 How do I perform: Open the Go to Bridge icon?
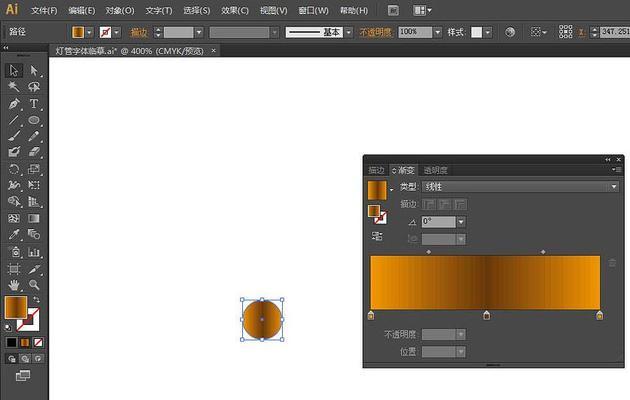click(x=393, y=10)
